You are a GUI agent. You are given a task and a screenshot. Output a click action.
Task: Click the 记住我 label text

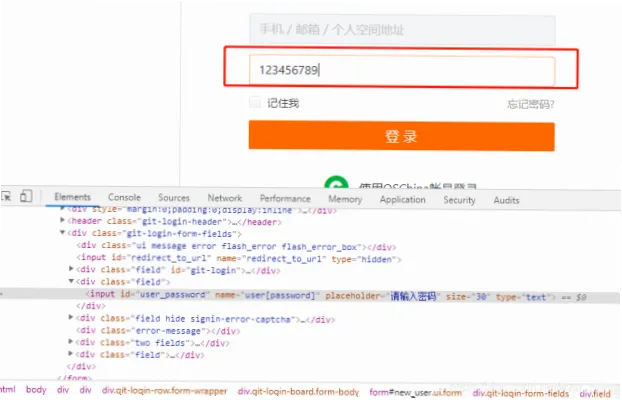[283, 103]
